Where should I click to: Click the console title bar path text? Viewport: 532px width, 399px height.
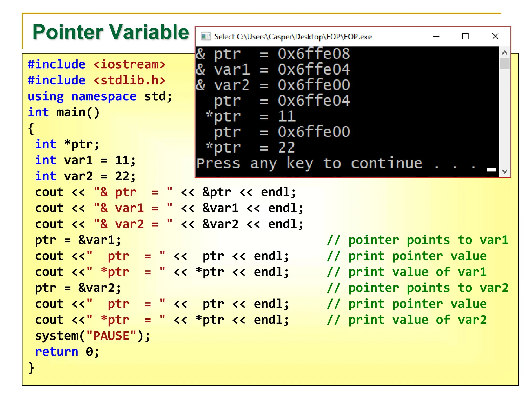(x=293, y=37)
